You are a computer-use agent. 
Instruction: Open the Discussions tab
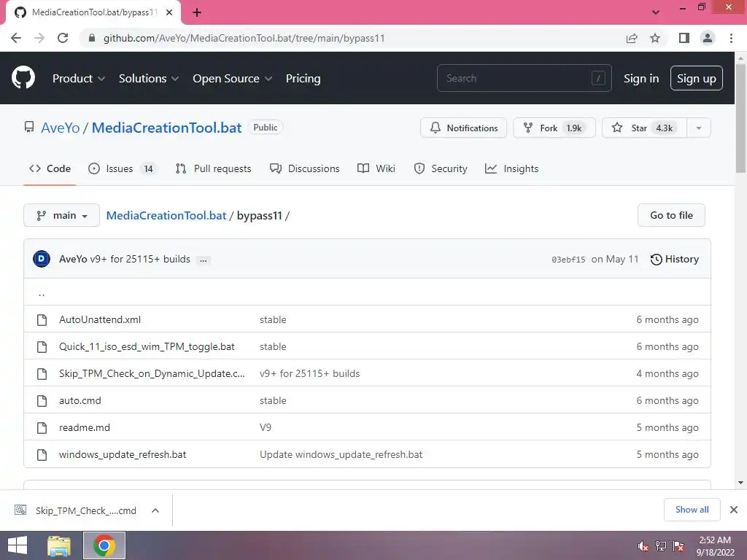[304, 168]
